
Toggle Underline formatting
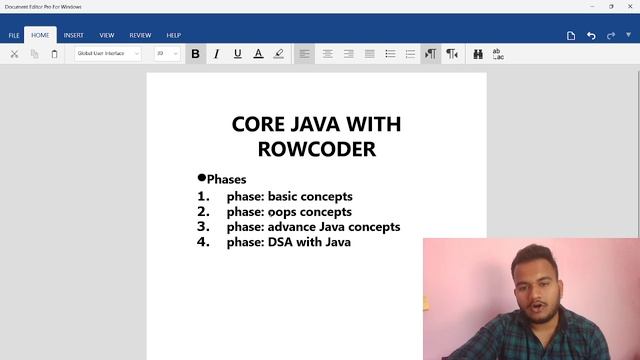click(x=238, y=54)
